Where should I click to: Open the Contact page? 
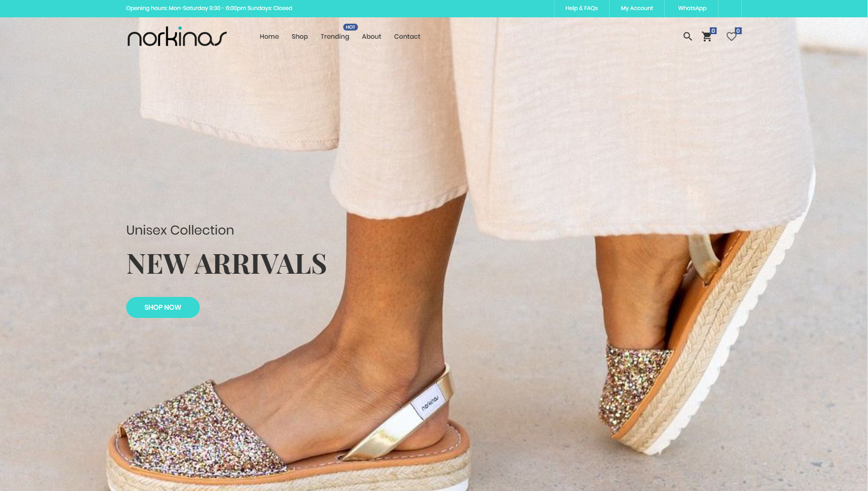click(407, 36)
